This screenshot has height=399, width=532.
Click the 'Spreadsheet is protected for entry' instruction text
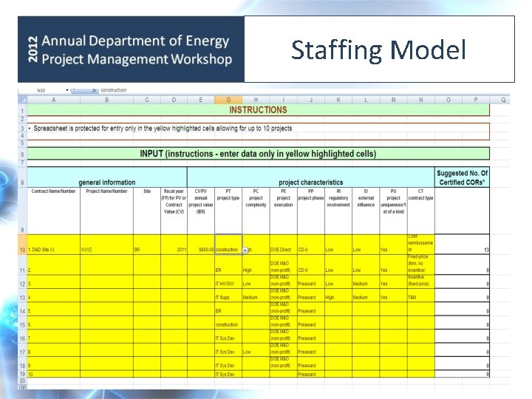163,129
